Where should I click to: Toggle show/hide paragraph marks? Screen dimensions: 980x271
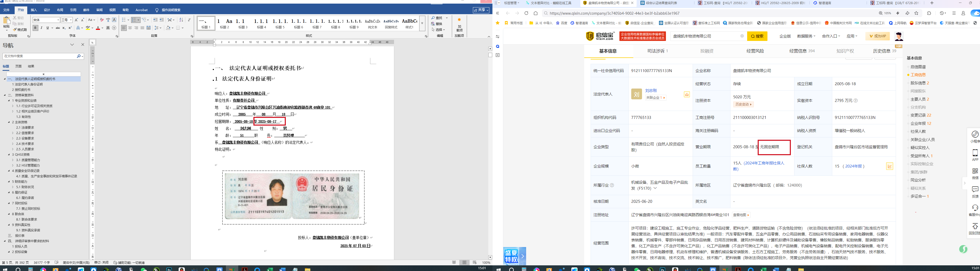click(x=189, y=20)
